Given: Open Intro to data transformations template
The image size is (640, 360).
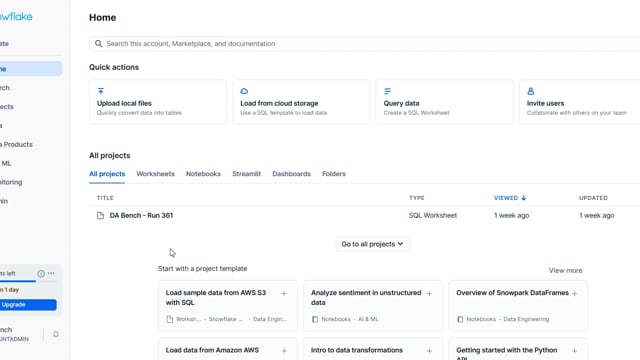Looking at the screenshot, I should tap(373, 349).
